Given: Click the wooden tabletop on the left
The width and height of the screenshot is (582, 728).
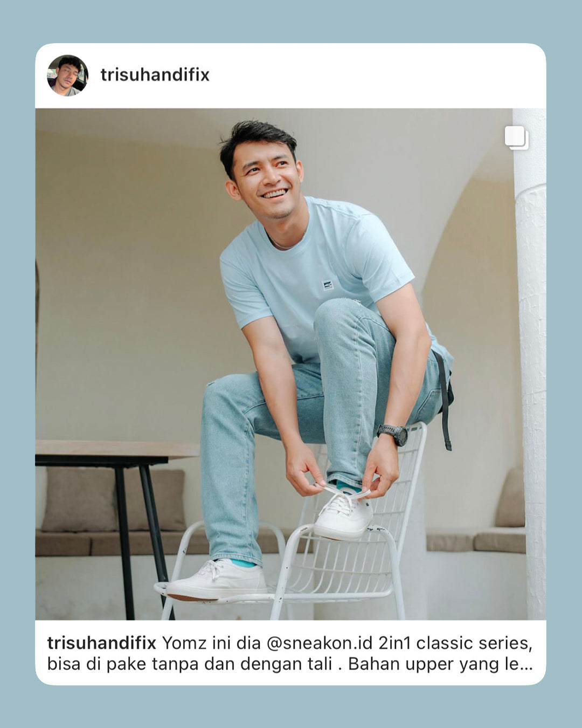Looking at the screenshot, I should (x=117, y=449).
